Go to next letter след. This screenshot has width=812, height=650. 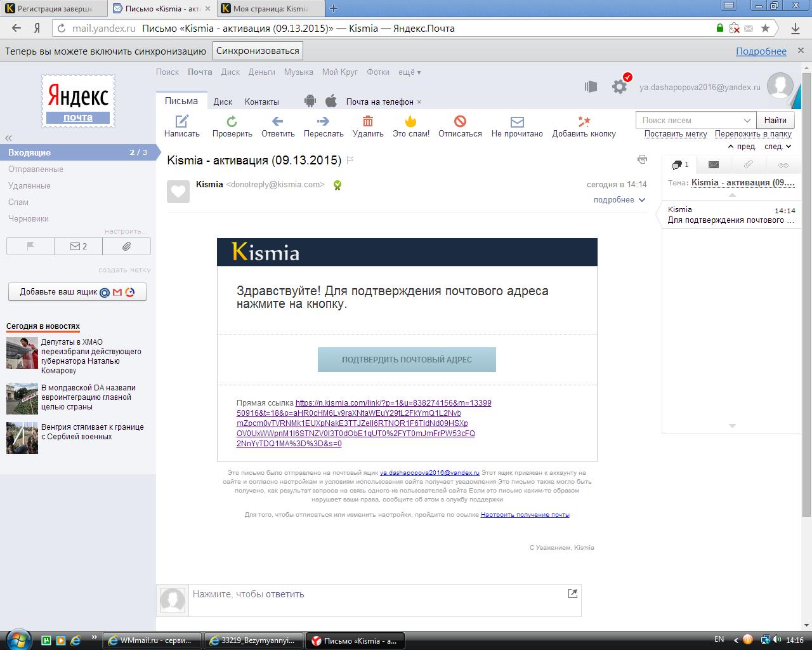click(x=778, y=147)
